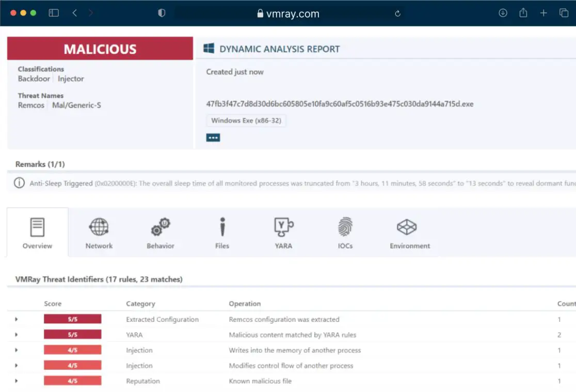Click the Overview document icon
This screenshot has width=576, height=392.
(x=37, y=226)
